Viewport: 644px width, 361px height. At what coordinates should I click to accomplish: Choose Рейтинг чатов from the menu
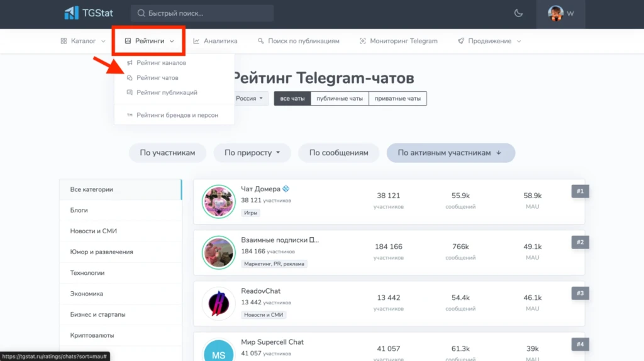[x=157, y=77]
